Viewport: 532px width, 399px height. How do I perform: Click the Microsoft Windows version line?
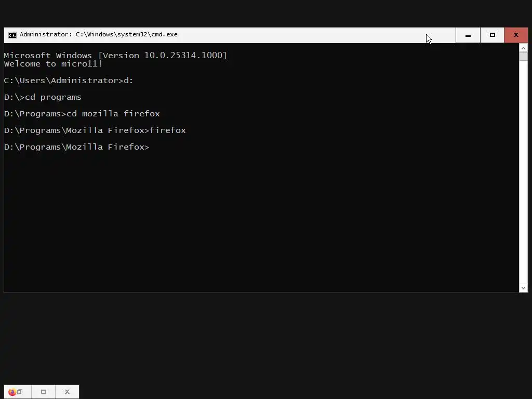[115, 55]
